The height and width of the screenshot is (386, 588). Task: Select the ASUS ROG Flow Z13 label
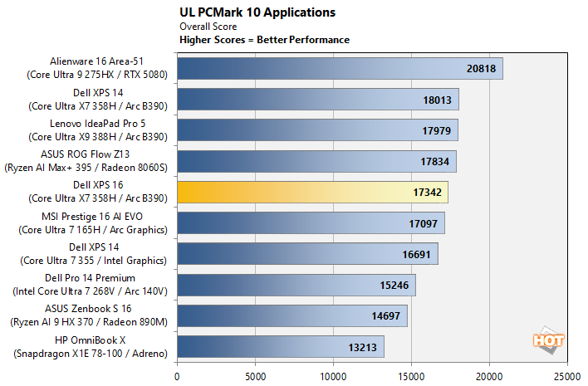(x=85, y=154)
